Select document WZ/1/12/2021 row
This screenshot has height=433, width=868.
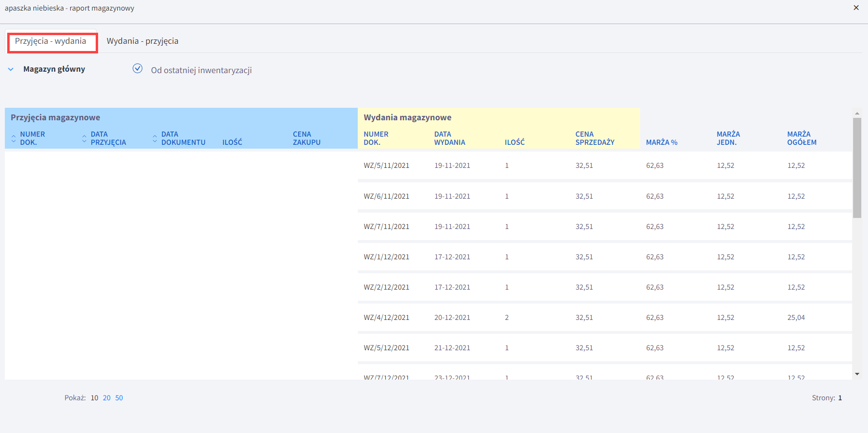pos(386,257)
